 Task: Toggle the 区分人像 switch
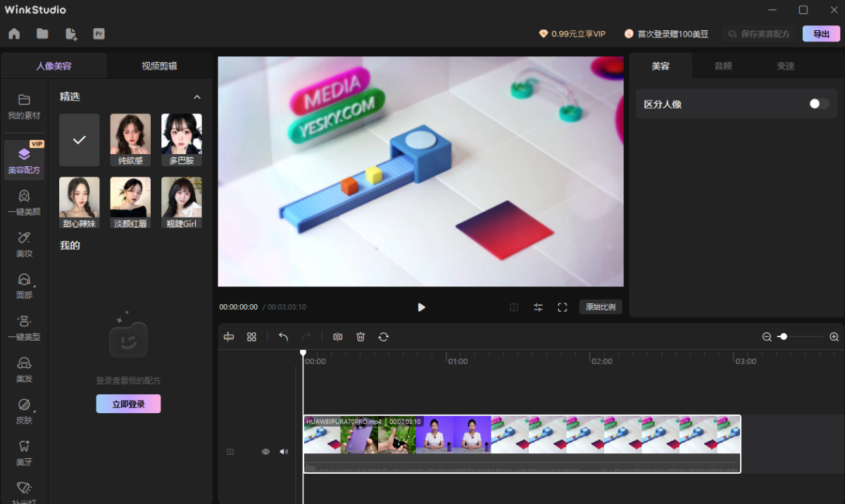click(x=818, y=104)
